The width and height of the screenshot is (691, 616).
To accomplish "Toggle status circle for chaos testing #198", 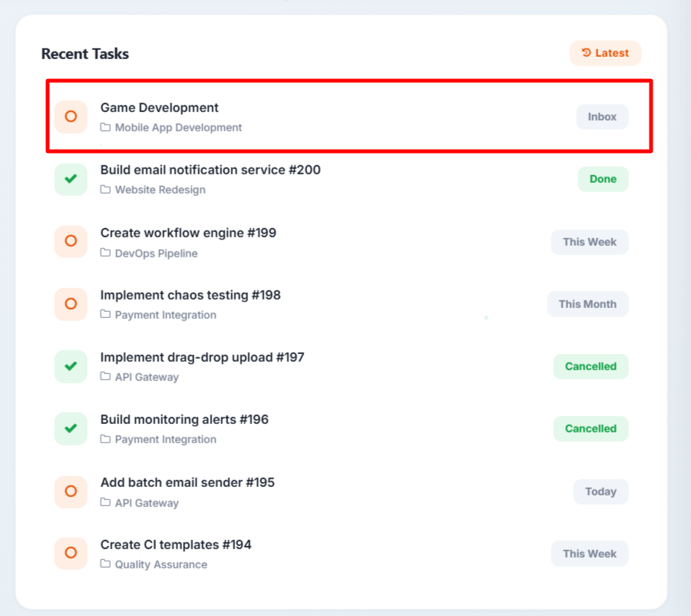I will tap(71, 304).
